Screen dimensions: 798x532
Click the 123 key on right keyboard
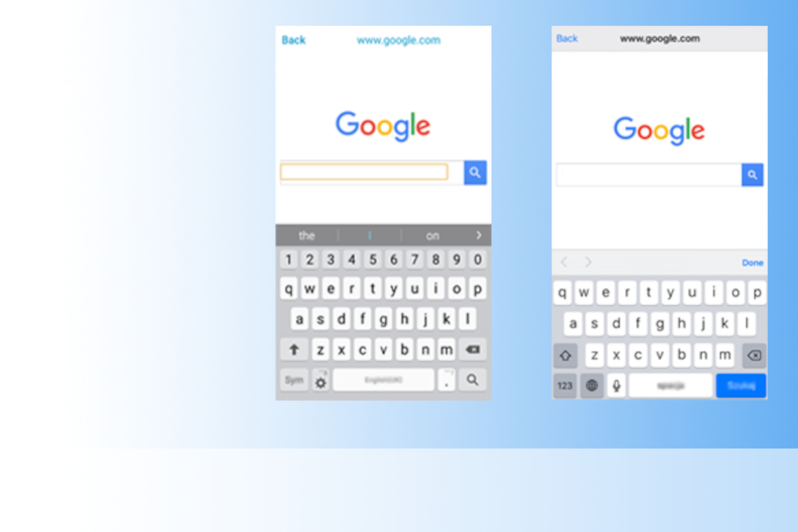click(565, 385)
